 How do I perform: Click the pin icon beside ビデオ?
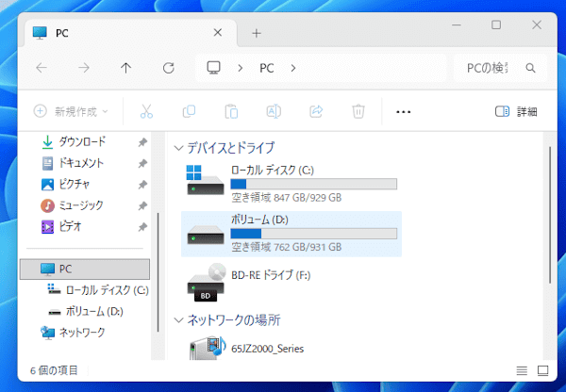pyautogui.click(x=142, y=227)
